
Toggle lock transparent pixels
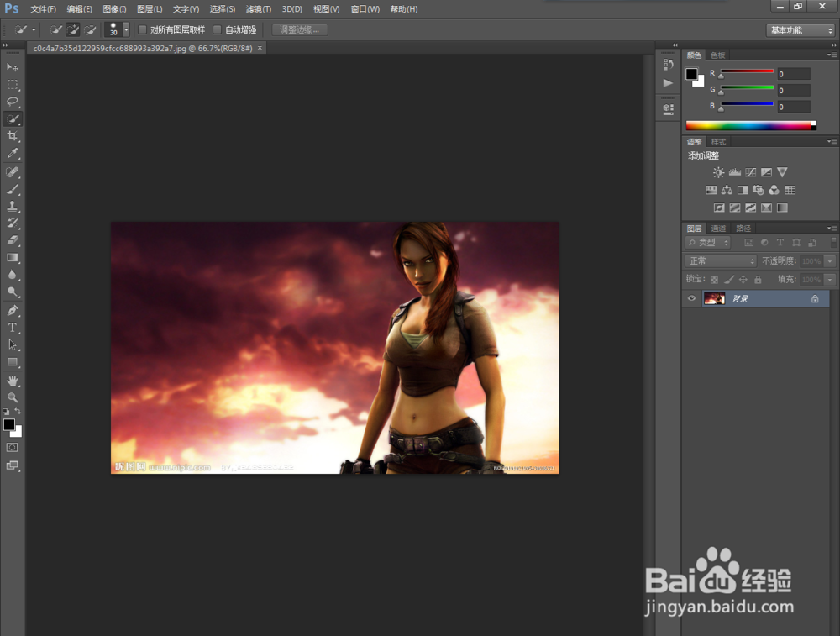click(x=714, y=280)
